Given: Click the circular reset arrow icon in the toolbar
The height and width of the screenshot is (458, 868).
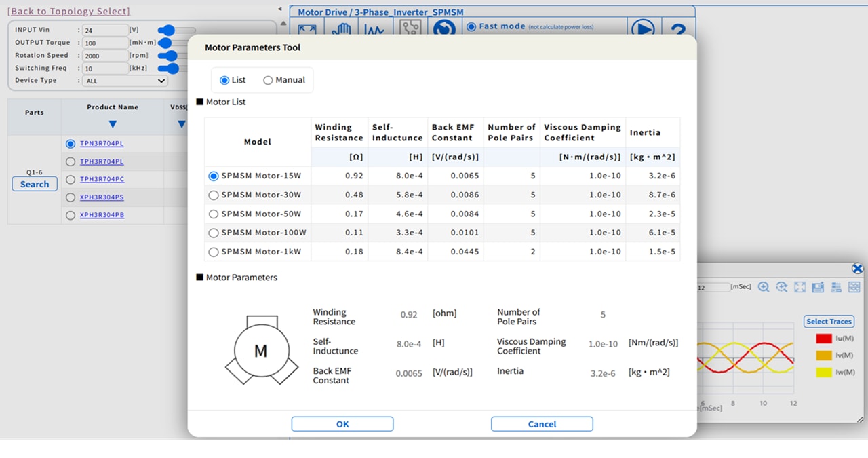Looking at the screenshot, I should click(x=444, y=28).
